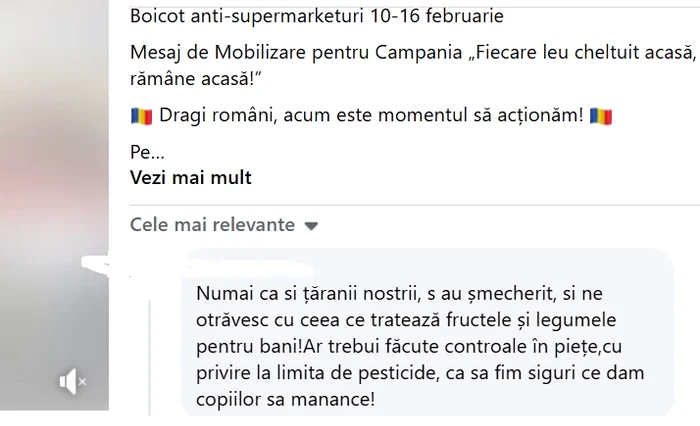Screen dimensions: 700x426
Task: Click the arrow next to "Cele mai relevante"
Action: (x=310, y=226)
